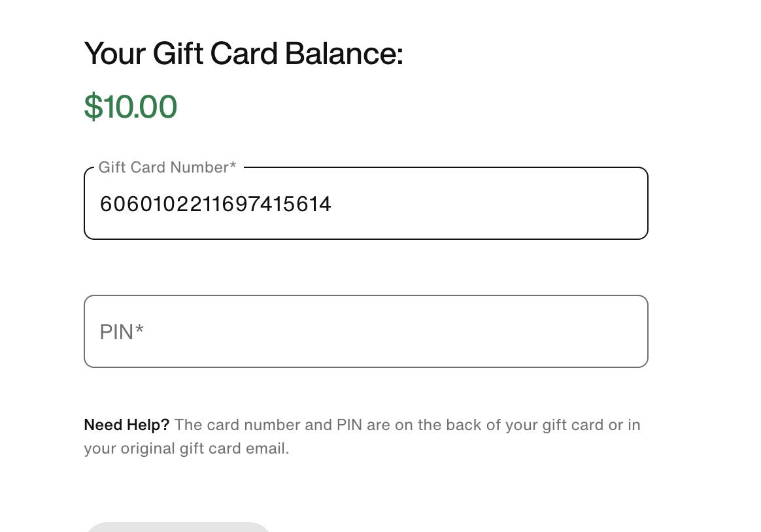Place cursor on the entered number 6060102211697415614
The width and height of the screenshot is (761, 532).
pos(216,205)
